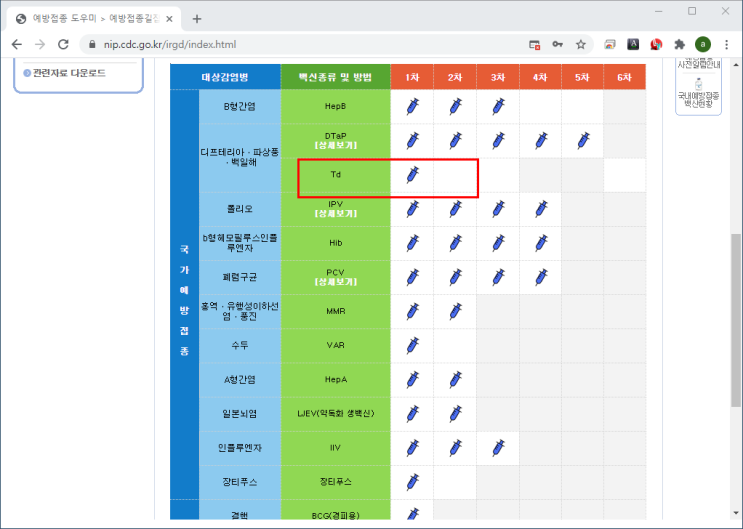Click the vertical page scrollbar thumb

tap(735, 320)
